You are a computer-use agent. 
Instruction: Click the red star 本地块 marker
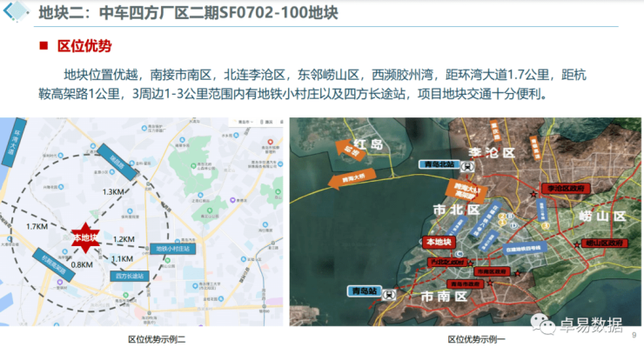coord(85,237)
